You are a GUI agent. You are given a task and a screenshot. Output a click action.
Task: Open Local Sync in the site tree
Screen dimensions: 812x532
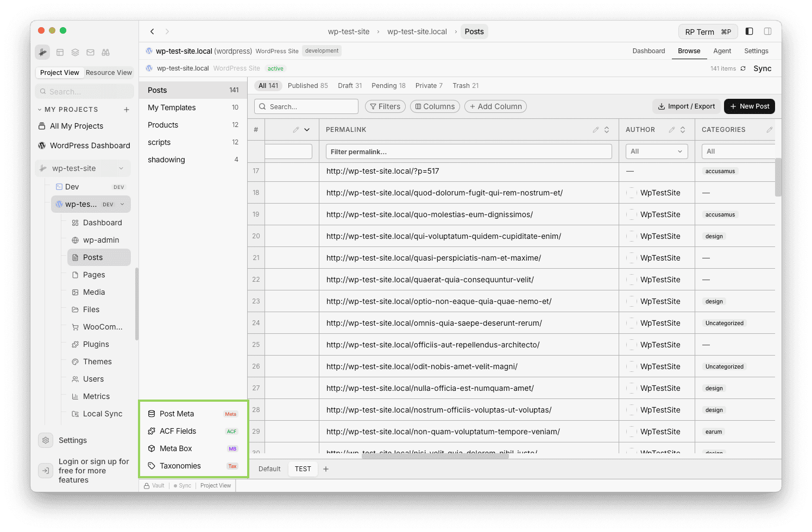click(99, 414)
